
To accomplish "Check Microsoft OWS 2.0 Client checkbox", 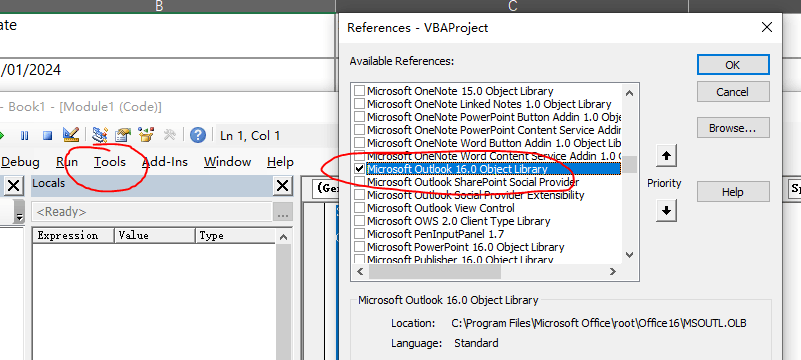I will tap(360, 221).
